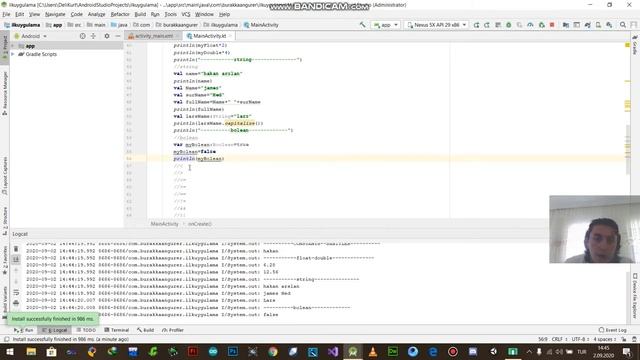Hide the Project panel with minus icon
The image size is (640, 360).
pyautogui.click(x=118, y=36)
